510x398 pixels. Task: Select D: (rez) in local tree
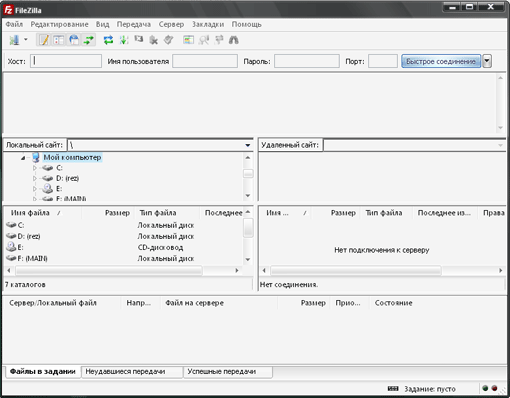coord(68,178)
